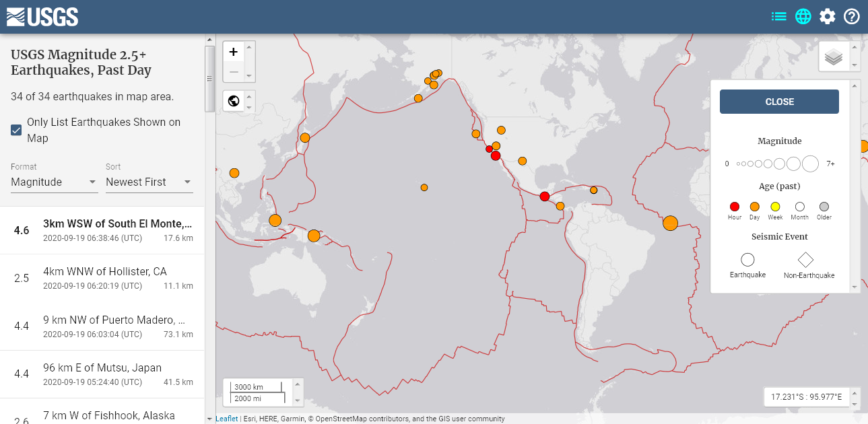868x424 pixels.
Task: Go to USGS home via the logo
Action: pyautogui.click(x=42, y=17)
